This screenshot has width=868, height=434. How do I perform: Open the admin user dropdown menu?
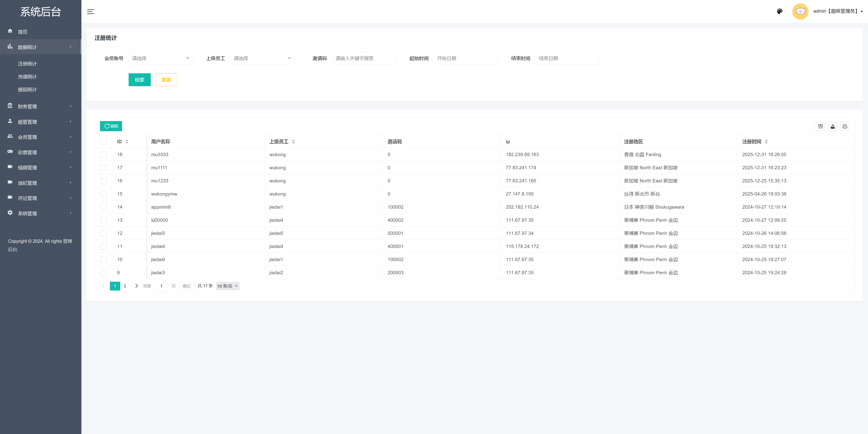(x=838, y=12)
